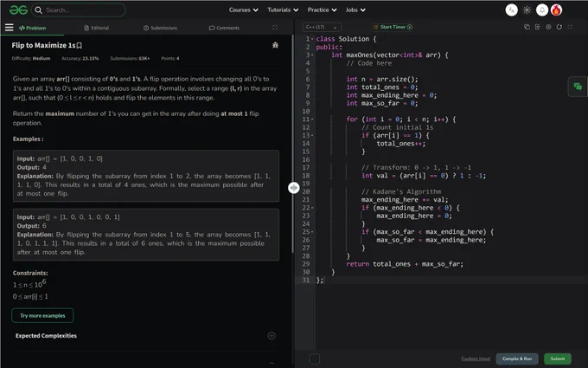Click line number 31 in gutter
This screenshot has width=588, height=368.
click(x=306, y=281)
